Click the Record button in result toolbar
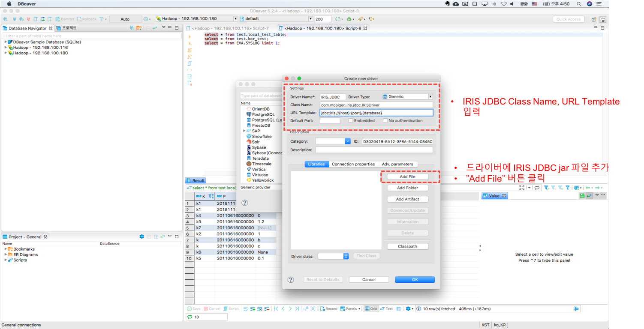The height and width of the screenshot is (329, 644). [328, 308]
